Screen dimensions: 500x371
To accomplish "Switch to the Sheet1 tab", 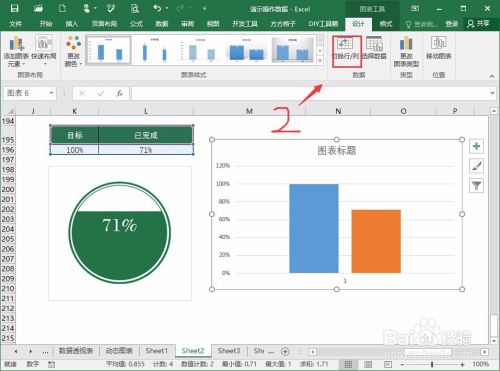I will 157,351.
